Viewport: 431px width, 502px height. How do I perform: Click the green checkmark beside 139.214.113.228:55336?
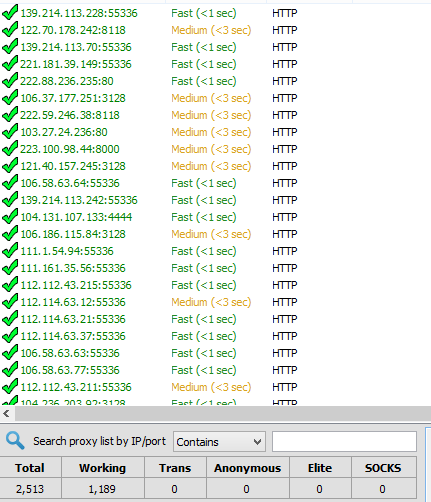click(x=10, y=13)
